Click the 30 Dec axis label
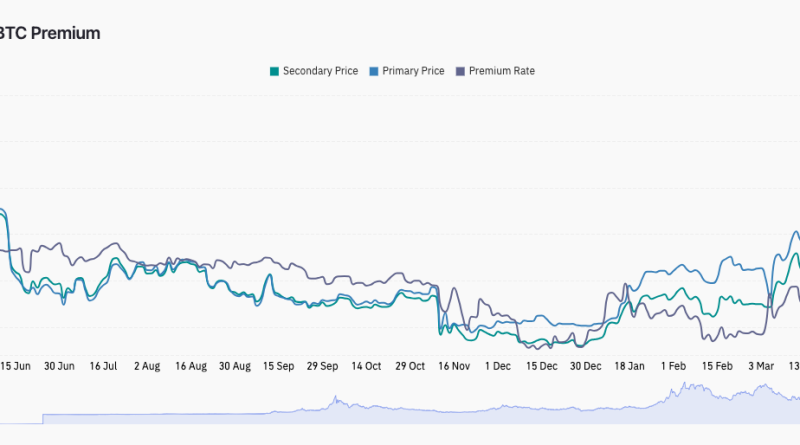Screen dimensions: 800x445 pyautogui.click(x=586, y=366)
